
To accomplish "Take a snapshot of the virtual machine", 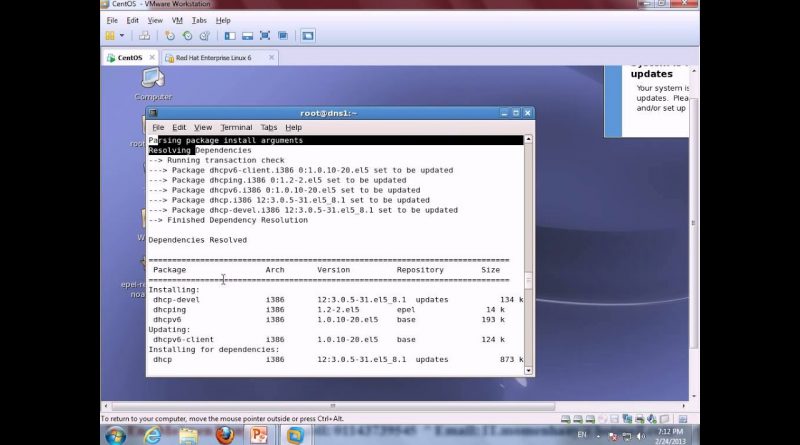I will click(170, 36).
